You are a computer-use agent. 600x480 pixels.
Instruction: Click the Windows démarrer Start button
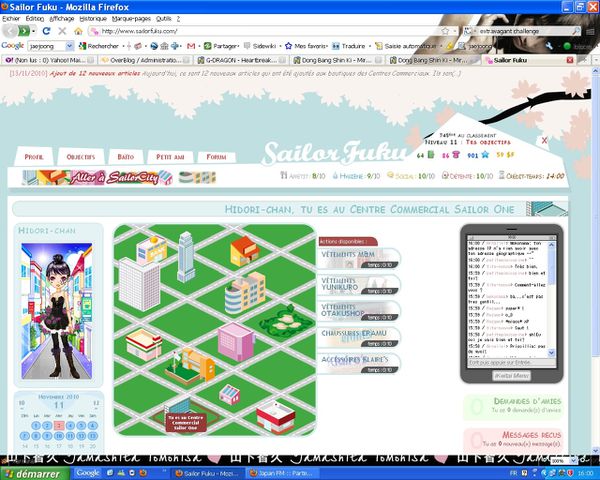pos(33,474)
